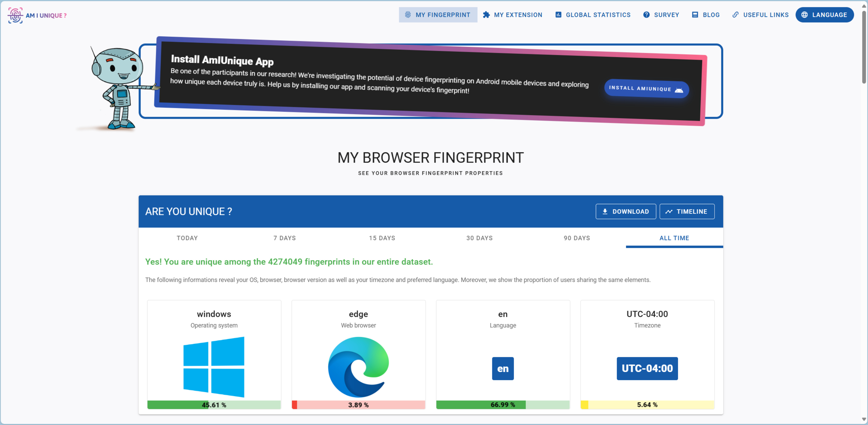Screen dimensions: 868x425
Task: Switch to the Today tab
Action: pos(187,238)
